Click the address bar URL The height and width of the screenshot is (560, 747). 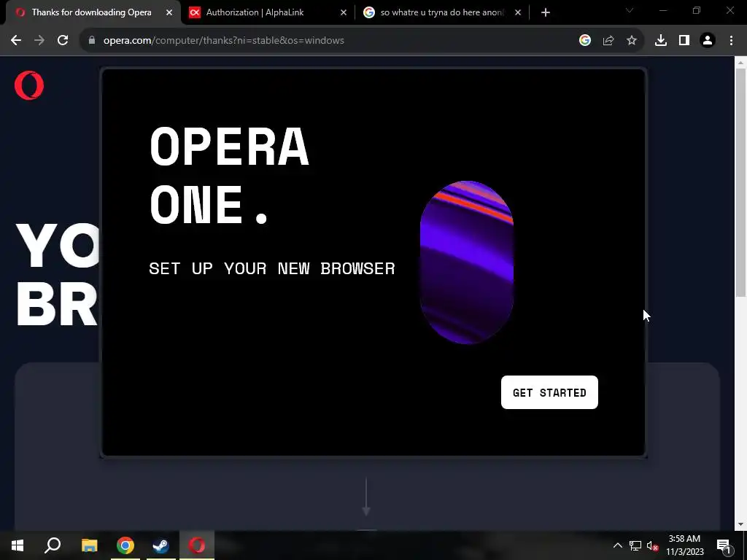coord(223,41)
